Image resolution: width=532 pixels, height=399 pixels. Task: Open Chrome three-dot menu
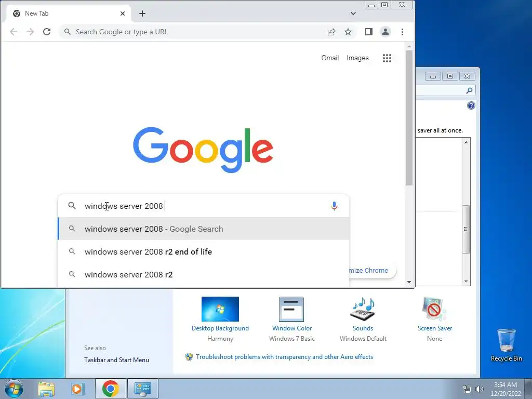[x=403, y=32]
